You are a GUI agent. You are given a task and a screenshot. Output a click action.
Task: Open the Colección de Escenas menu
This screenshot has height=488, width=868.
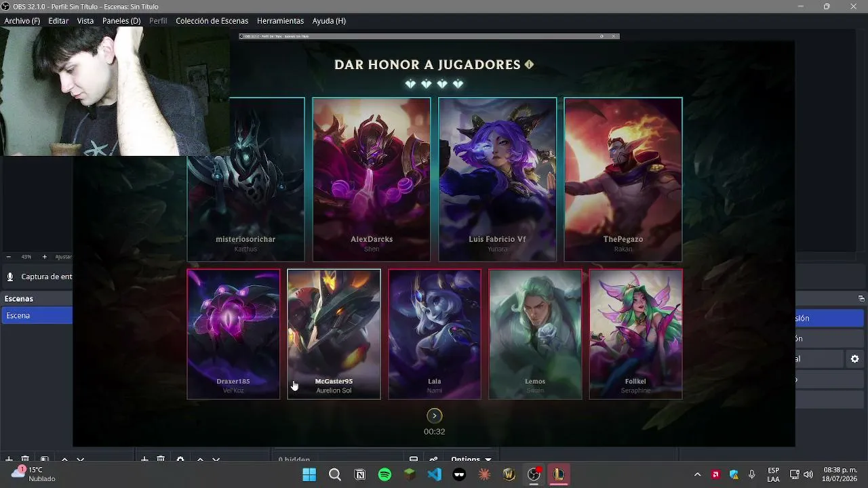pyautogui.click(x=212, y=21)
